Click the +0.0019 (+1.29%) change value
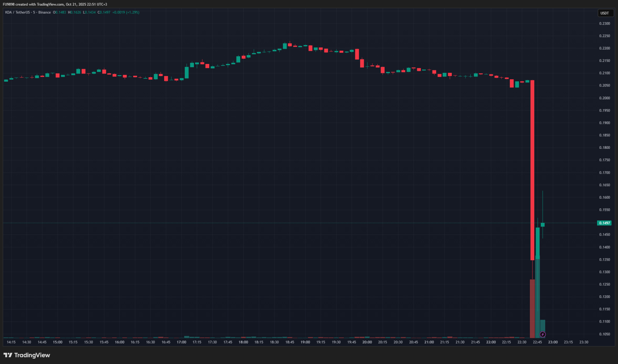Screen dimensions: 618x364 (126, 12)
